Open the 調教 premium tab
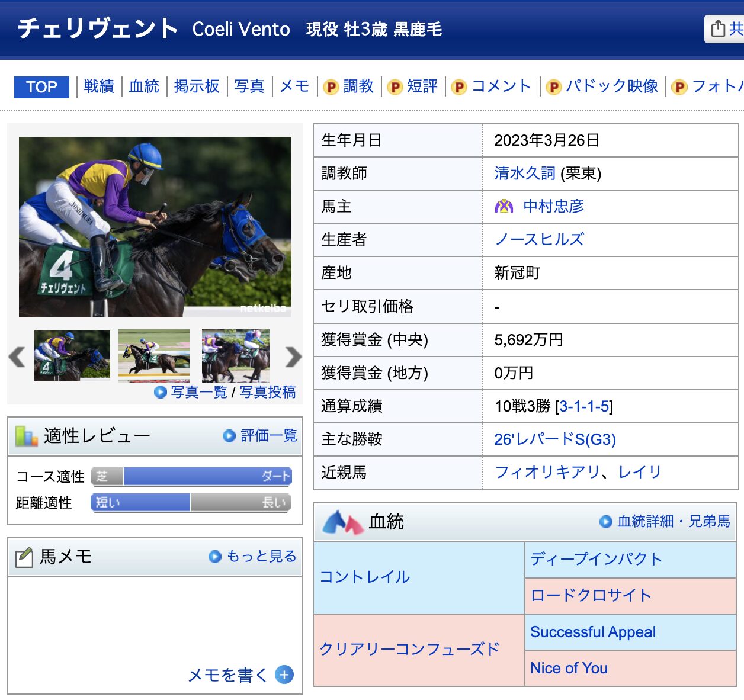The width and height of the screenshot is (744, 700). coord(358,86)
